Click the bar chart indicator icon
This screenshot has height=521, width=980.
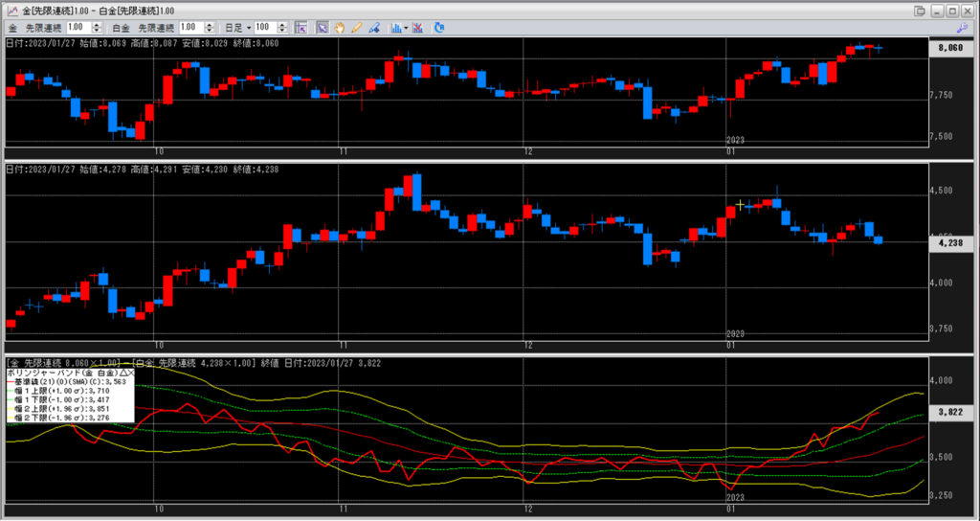(x=395, y=28)
